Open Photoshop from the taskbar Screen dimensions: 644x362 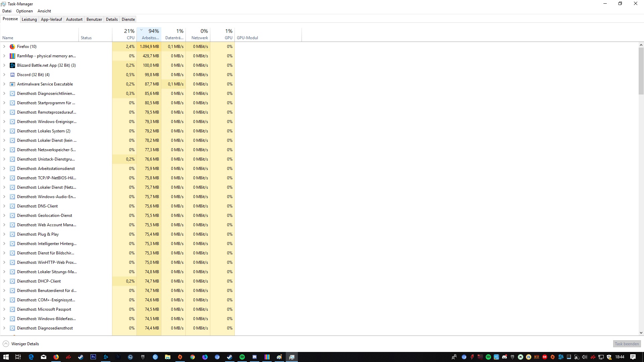[93, 357]
